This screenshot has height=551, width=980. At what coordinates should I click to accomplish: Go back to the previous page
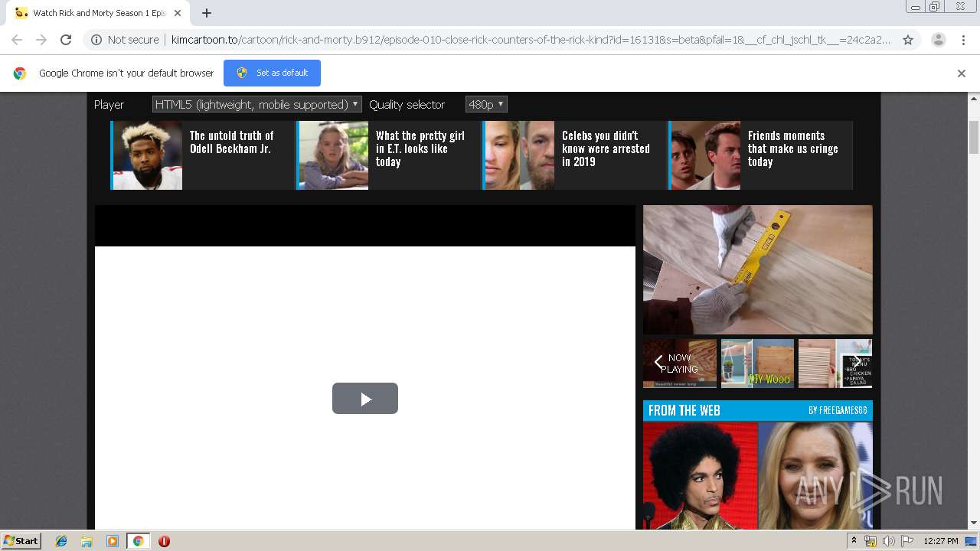pyautogui.click(x=17, y=40)
